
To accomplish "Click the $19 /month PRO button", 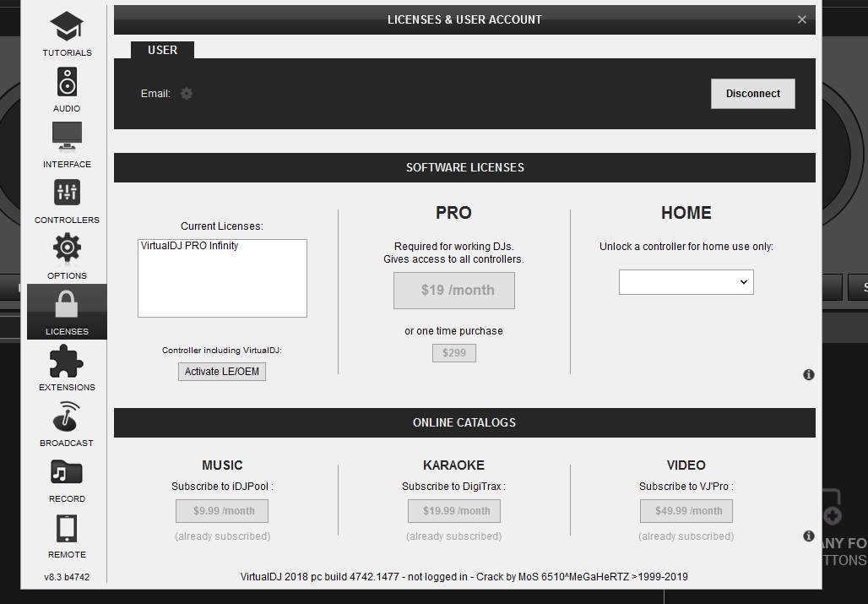I will click(x=454, y=290).
